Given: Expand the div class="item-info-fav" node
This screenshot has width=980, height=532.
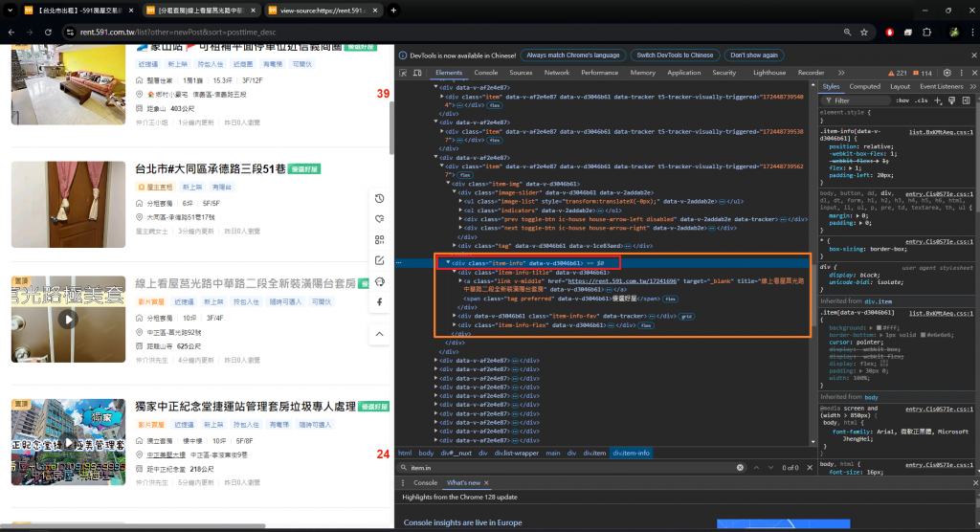Looking at the screenshot, I should (x=455, y=317).
